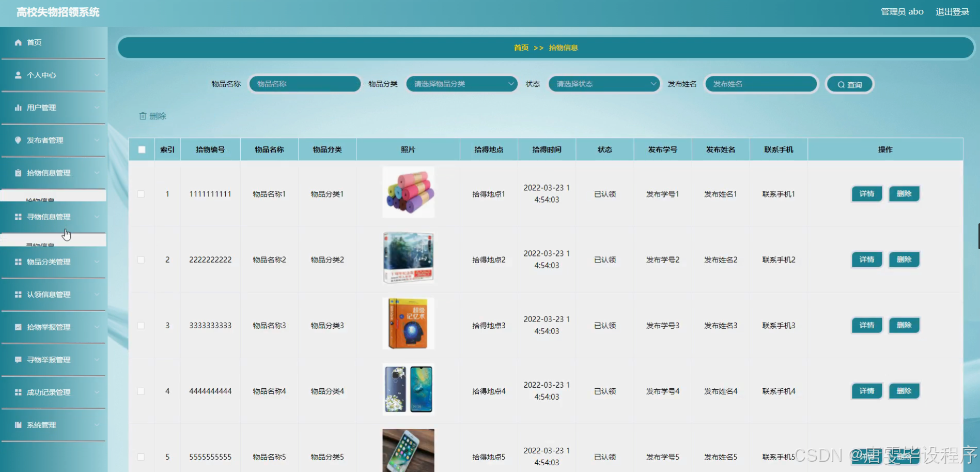The width and height of the screenshot is (980, 472).
Task: Expand the 认领信息管理 chevron
Action: 97,294
